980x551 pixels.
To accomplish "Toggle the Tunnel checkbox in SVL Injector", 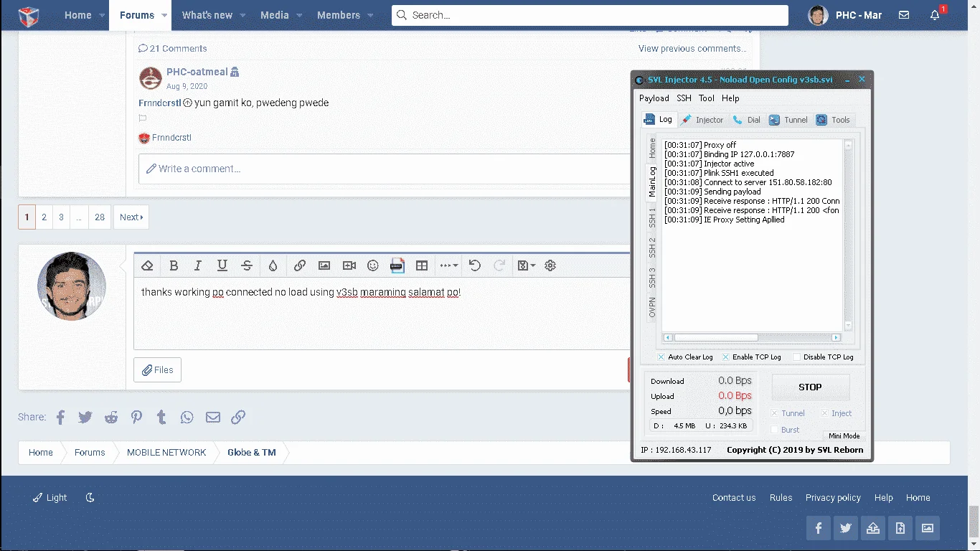I will 774,413.
